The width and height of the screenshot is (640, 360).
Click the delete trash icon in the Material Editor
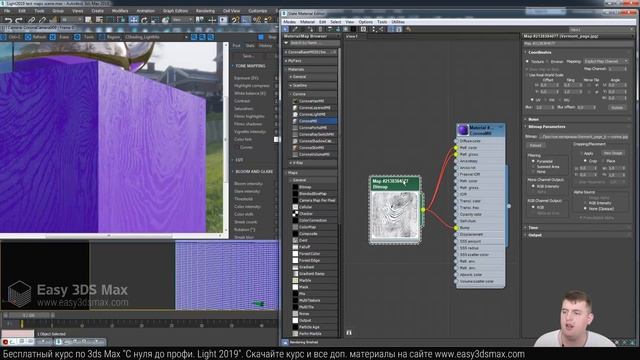[320, 29]
